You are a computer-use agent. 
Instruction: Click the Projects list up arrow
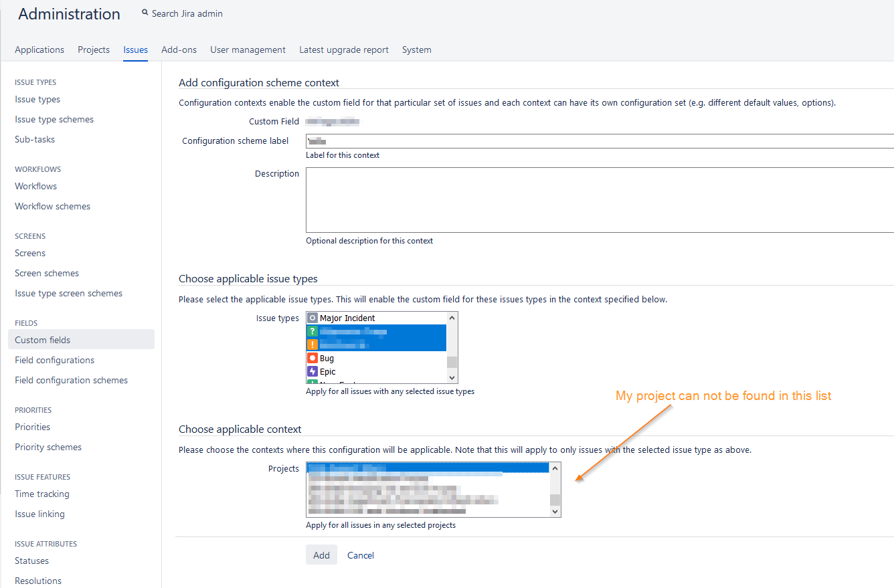click(x=555, y=468)
